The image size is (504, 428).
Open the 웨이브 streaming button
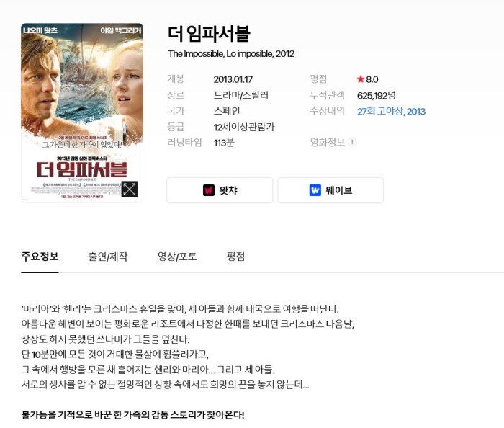(x=330, y=190)
